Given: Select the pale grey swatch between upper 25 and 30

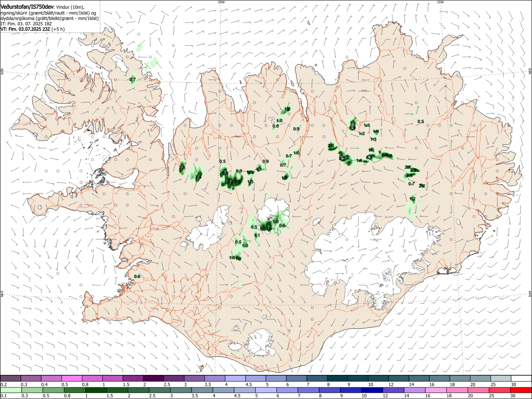Looking at the screenshot, I should (501, 379).
